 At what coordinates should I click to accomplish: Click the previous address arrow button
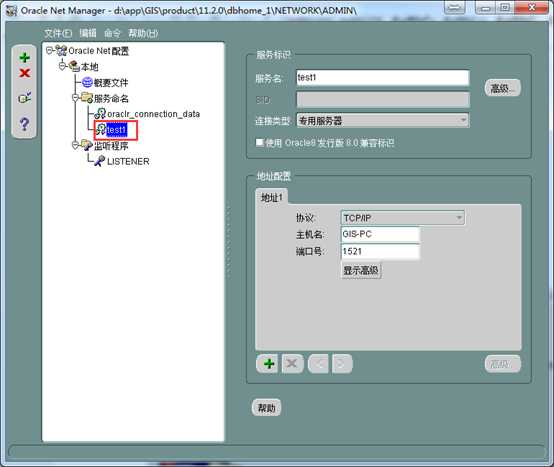coord(318,363)
